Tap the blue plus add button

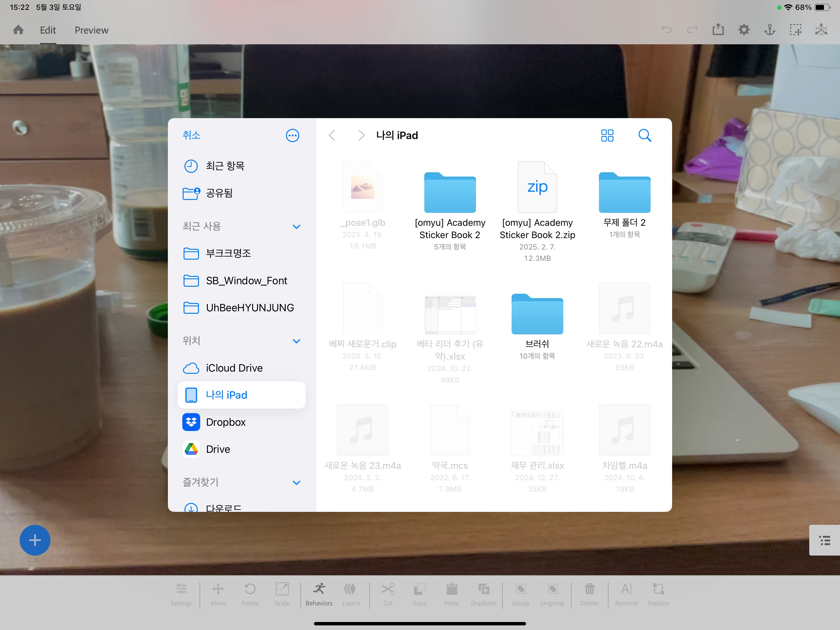(x=35, y=540)
